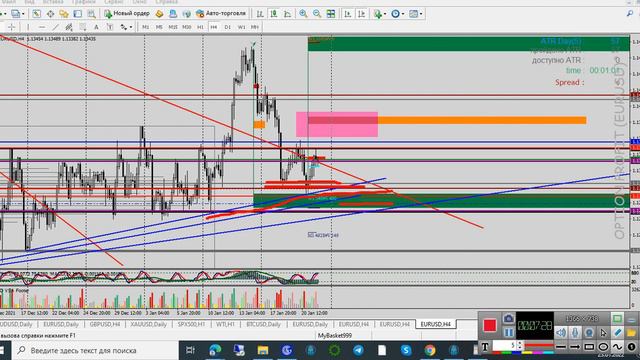
Task: Open the BTCUSD,Daily chart tab
Action: tap(264, 324)
